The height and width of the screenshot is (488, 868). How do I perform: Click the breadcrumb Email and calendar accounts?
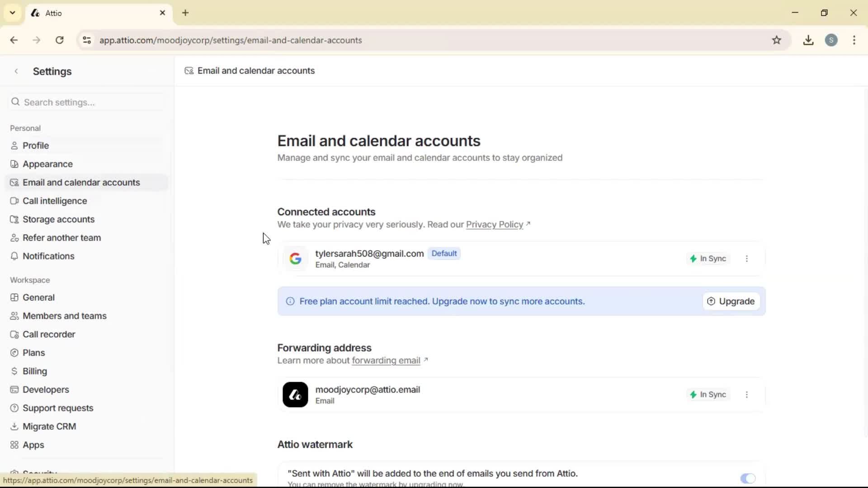pyautogui.click(x=256, y=71)
